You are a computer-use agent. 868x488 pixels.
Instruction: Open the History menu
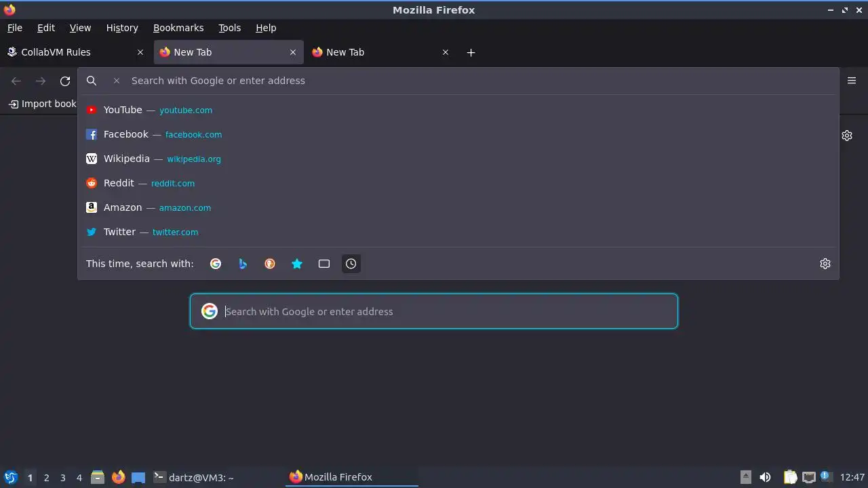122,28
